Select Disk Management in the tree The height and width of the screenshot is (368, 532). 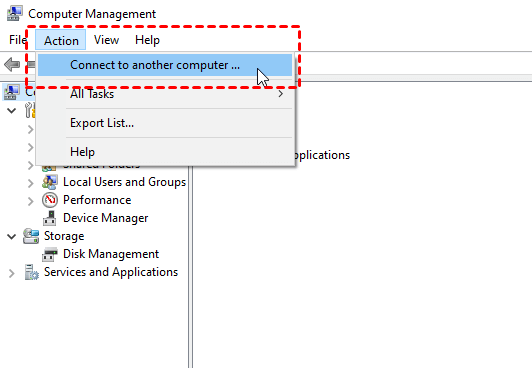[x=111, y=254]
